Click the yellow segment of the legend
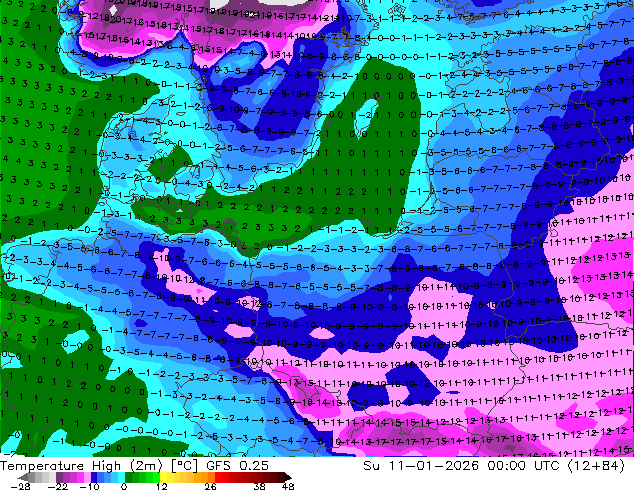The width and height of the screenshot is (634, 490). pyautogui.click(x=163, y=477)
